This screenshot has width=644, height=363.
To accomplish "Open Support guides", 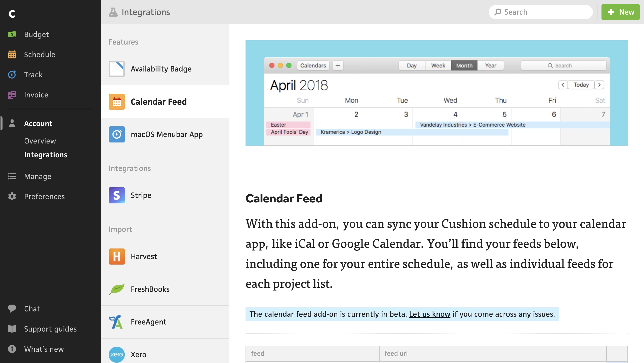I will 50,329.
